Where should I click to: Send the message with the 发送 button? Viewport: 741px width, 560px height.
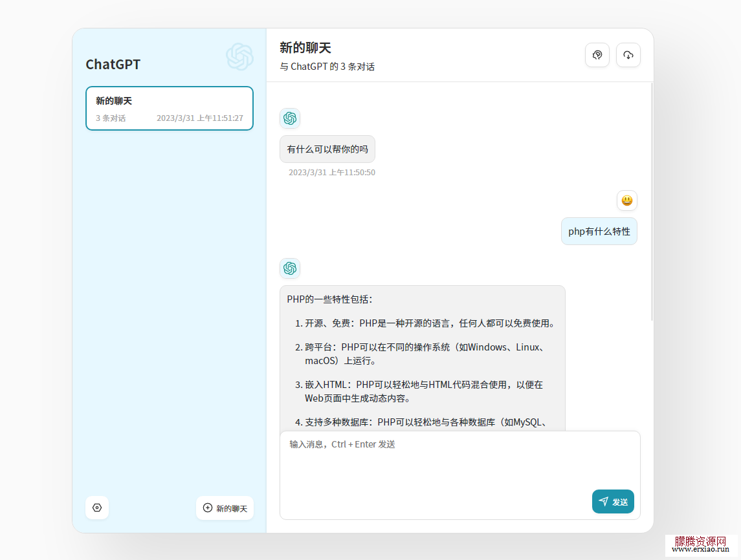coord(613,501)
